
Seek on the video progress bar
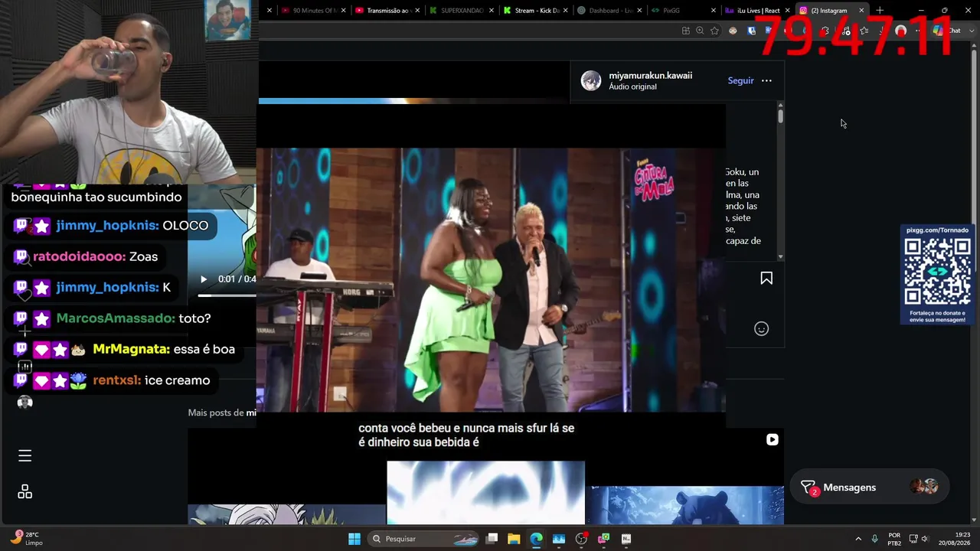(x=227, y=295)
